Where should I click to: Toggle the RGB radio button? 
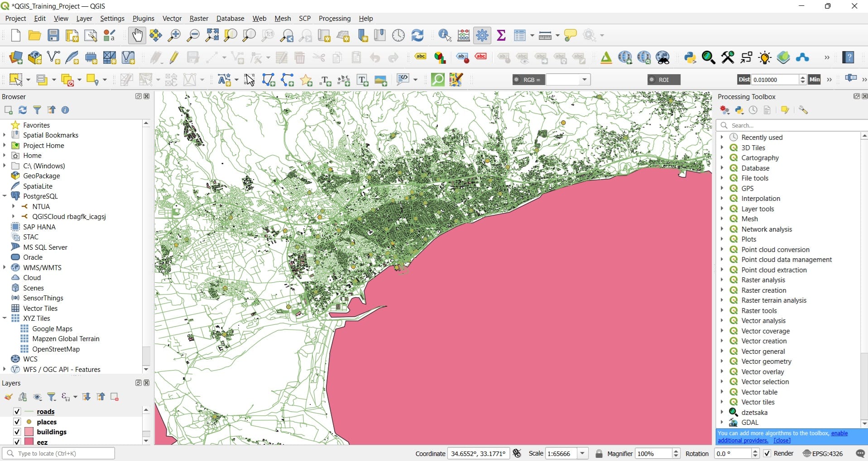pyautogui.click(x=517, y=80)
